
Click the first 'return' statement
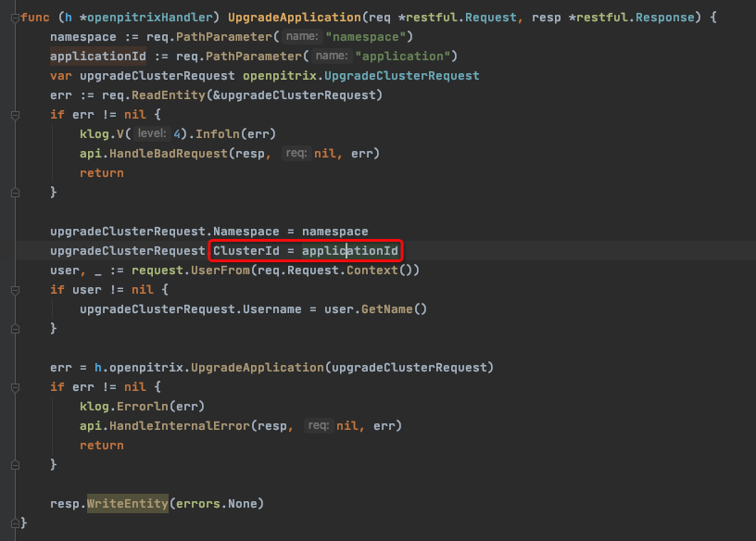point(101,172)
